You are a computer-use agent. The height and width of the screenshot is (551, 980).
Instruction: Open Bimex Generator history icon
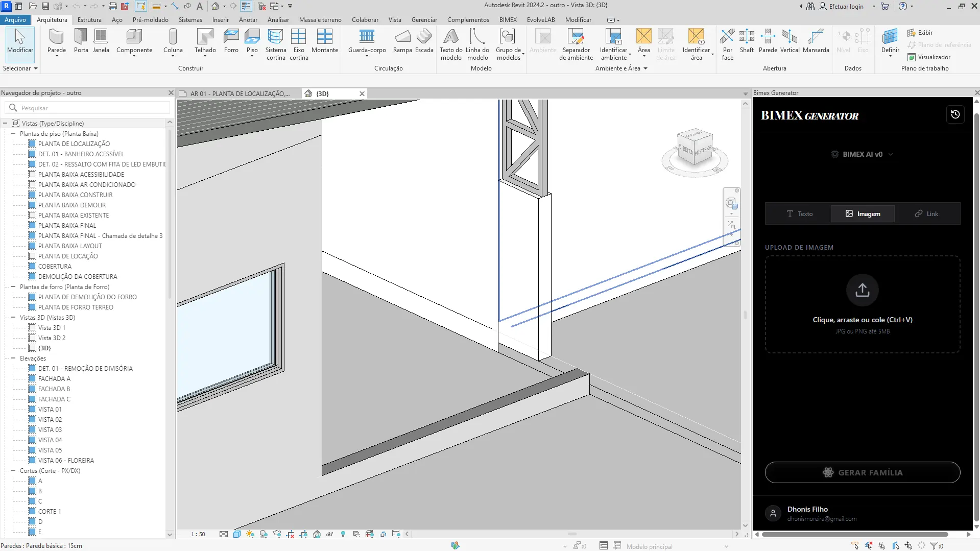955,114
